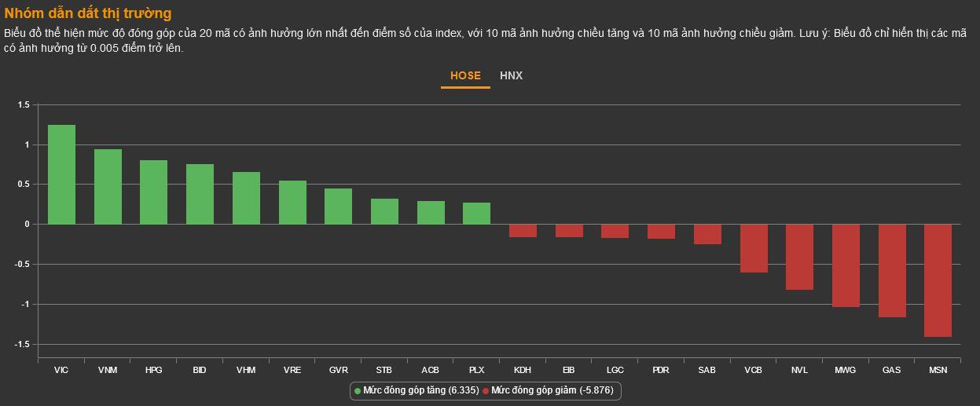This screenshot has height=406, width=980.
Task: Toggle the 'Mức đóng góp tăng' legend series
Action: 417,390
